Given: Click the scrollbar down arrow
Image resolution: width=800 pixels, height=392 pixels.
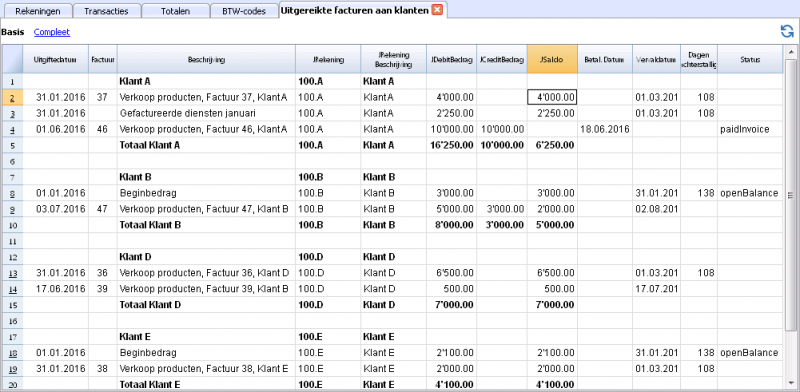Looking at the screenshot, I should (790, 383).
